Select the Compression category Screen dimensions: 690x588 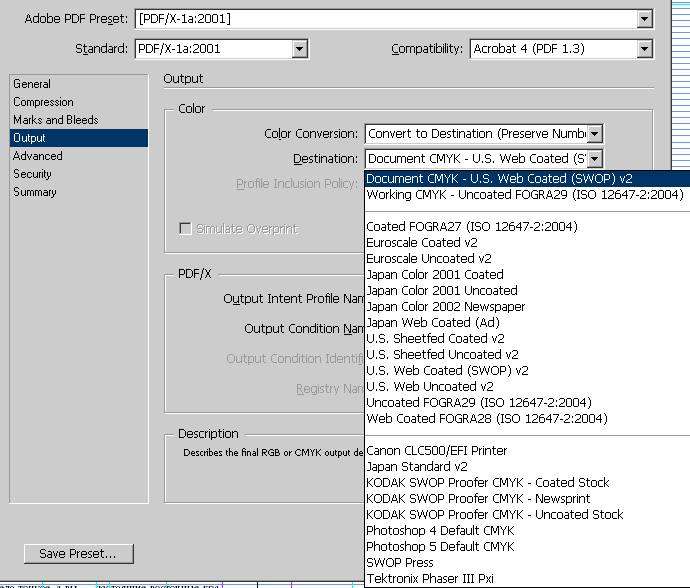click(x=78, y=102)
